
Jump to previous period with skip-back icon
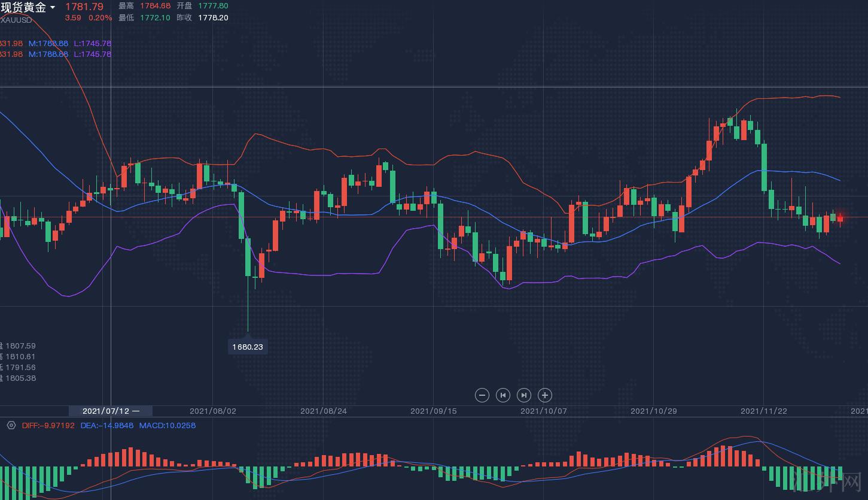503,395
